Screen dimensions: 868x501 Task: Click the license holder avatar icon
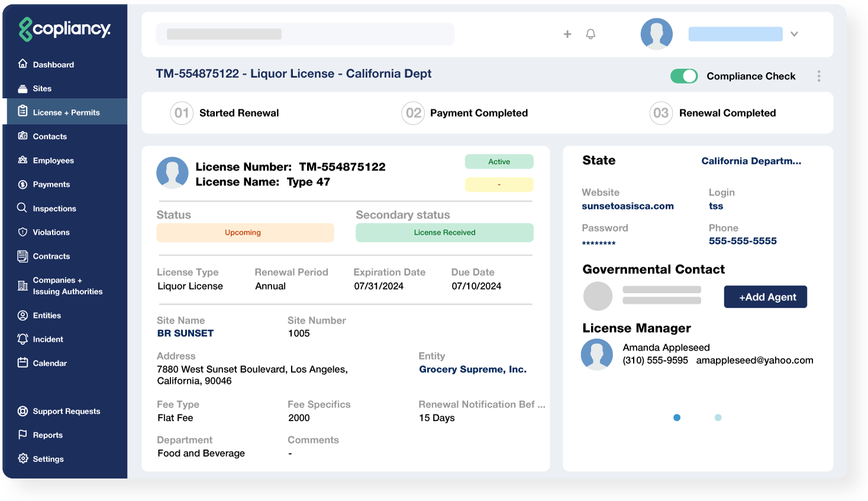coord(172,173)
